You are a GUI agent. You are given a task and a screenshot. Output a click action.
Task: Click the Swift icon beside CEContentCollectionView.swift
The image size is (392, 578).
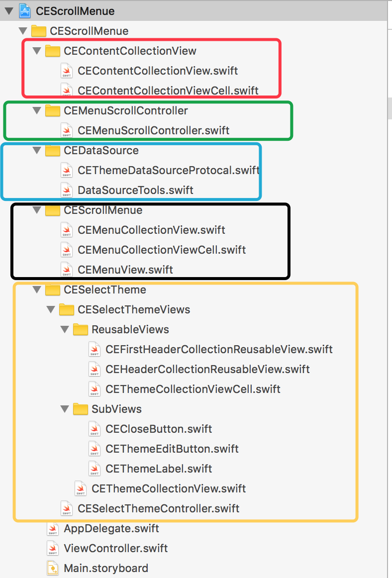tap(67, 71)
